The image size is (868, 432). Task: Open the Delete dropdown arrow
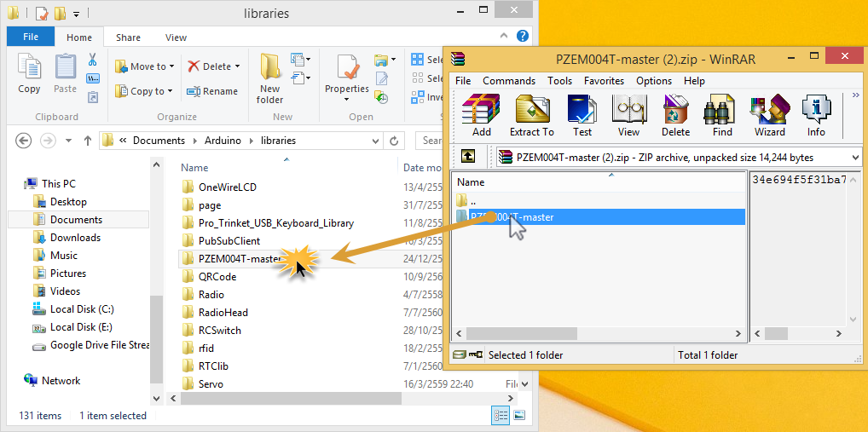pos(238,66)
